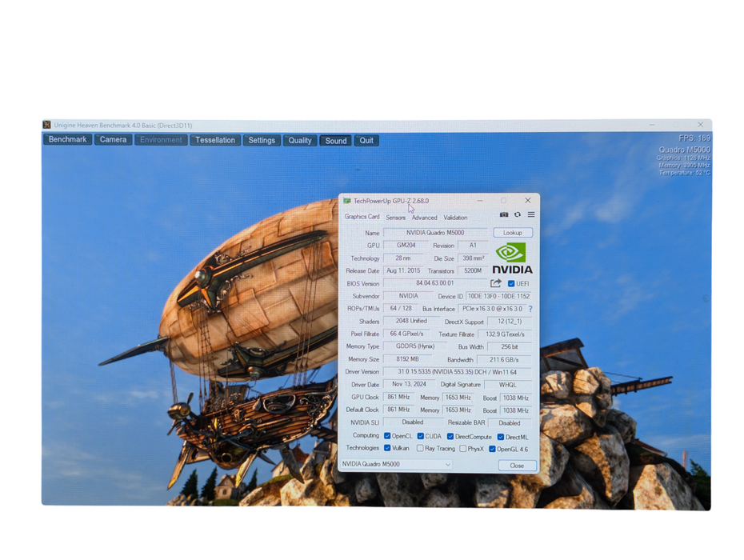Open the Tessellation menu in Heaven
Image resolution: width=744 pixels, height=560 pixels.
215,140
